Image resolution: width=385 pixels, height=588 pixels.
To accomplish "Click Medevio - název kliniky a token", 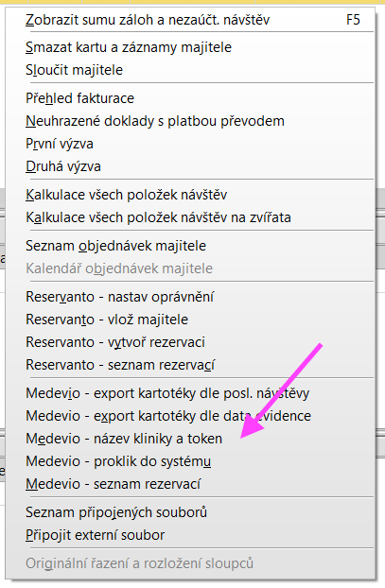I will tap(190, 439).
